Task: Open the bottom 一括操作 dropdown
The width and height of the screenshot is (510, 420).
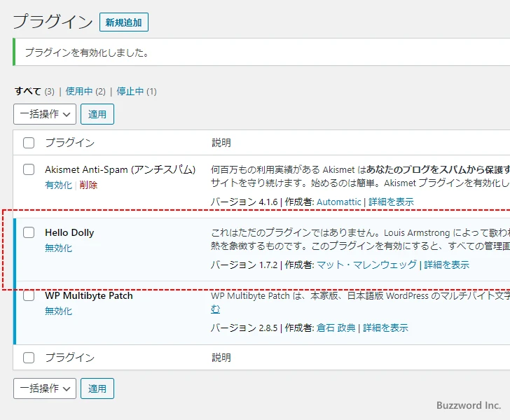Action: pyautogui.click(x=45, y=388)
